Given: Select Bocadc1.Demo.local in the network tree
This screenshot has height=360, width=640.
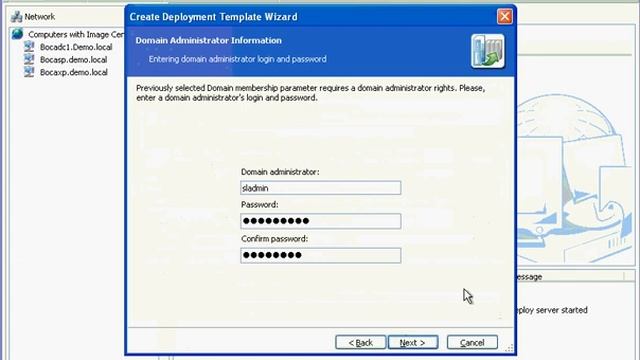Looking at the screenshot, I should coord(76,47).
